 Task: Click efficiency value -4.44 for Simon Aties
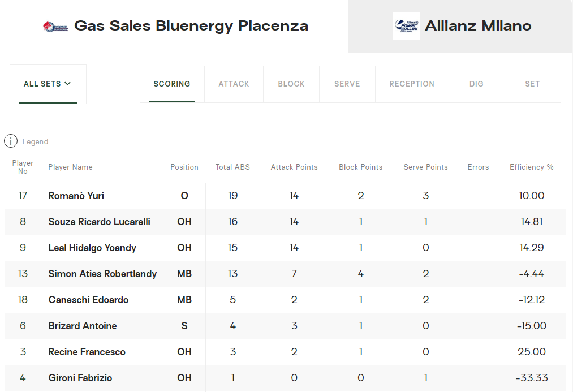[532, 274]
